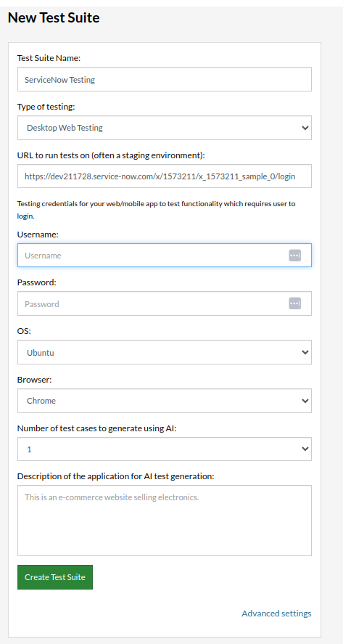Click into the URL to run tests field
This screenshot has height=644, width=343.
164,176
